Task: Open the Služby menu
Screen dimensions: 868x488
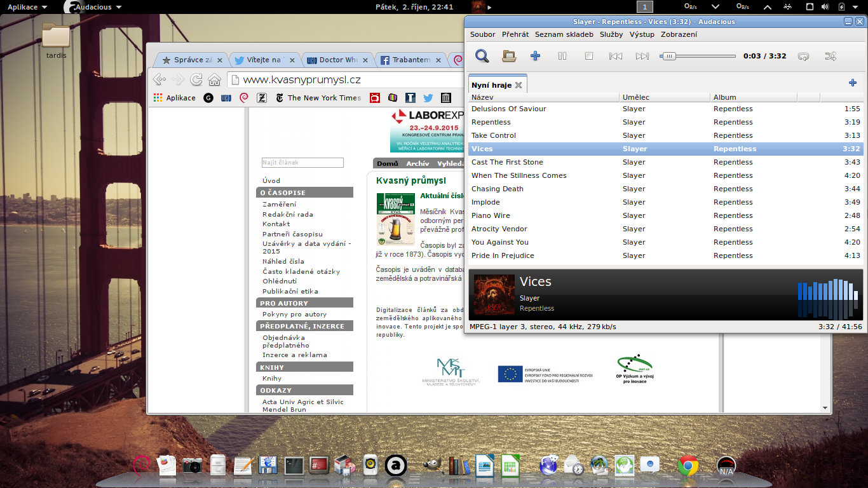Action: 611,34
